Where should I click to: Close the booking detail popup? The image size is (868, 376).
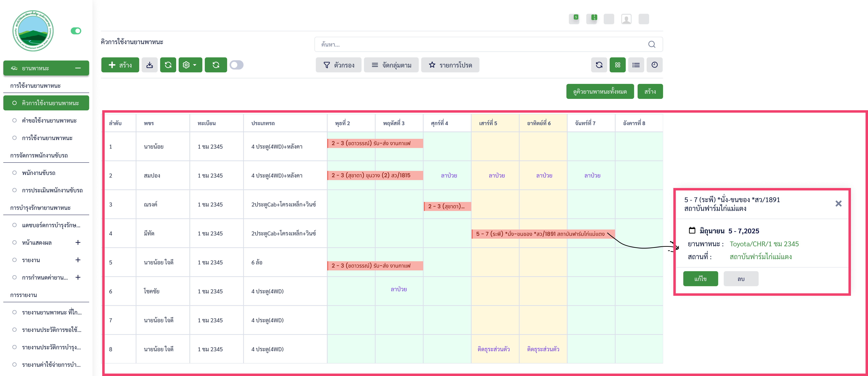tap(838, 204)
